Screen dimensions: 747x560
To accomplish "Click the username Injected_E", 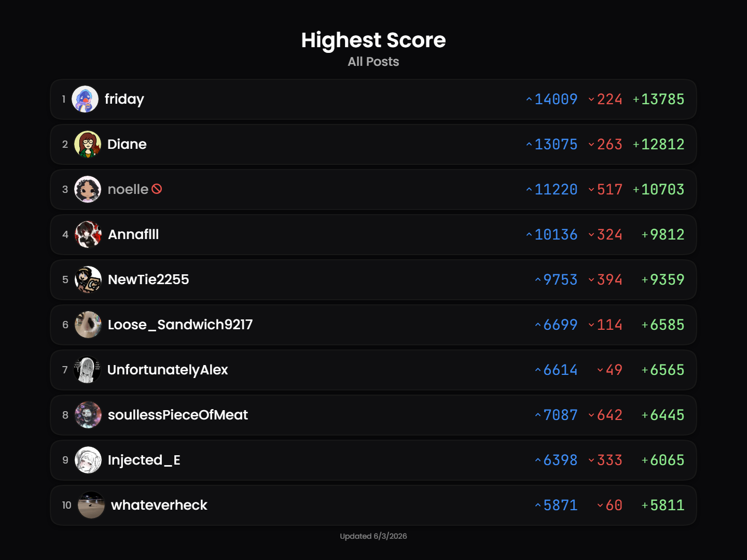I will tap(144, 460).
